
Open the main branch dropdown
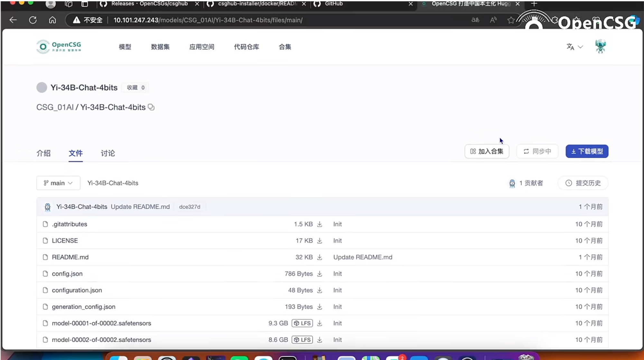click(58, 183)
